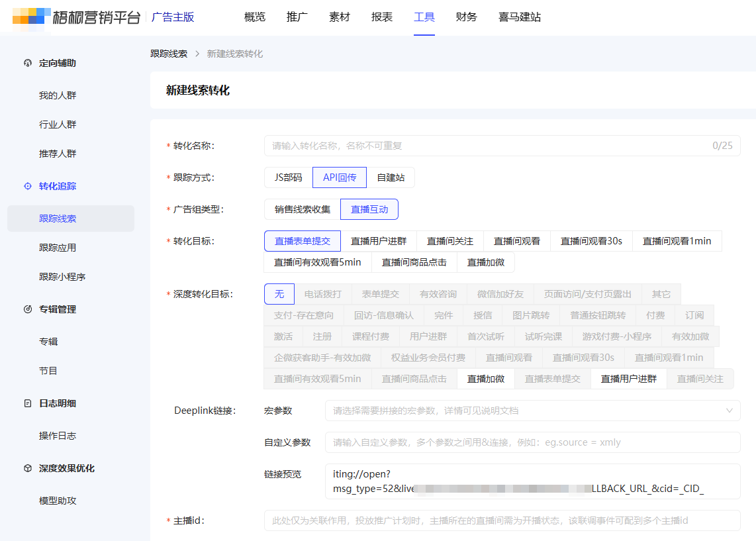Open 我的人群 in the sidebar
Screen dimensions: 756x541
(58, 95)
